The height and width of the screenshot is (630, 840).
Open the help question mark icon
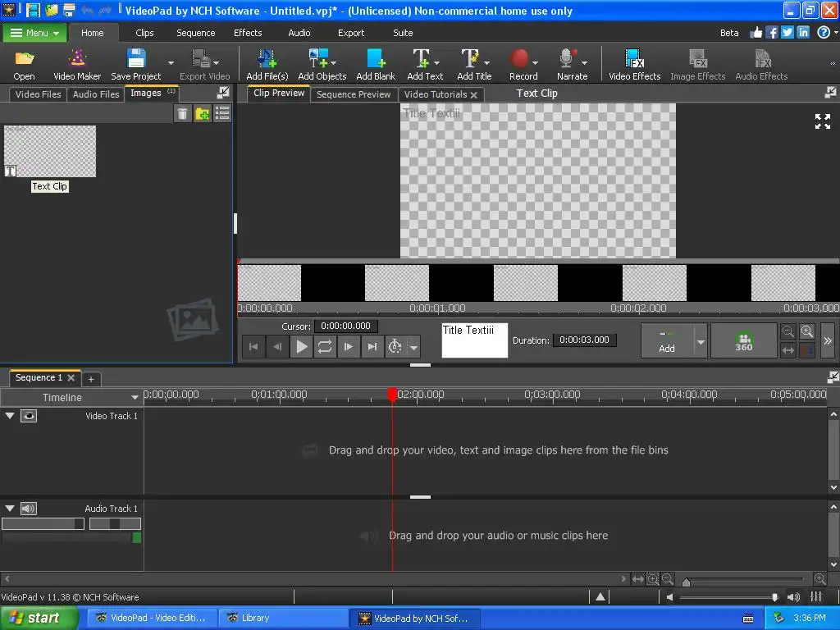click(824, 33)
